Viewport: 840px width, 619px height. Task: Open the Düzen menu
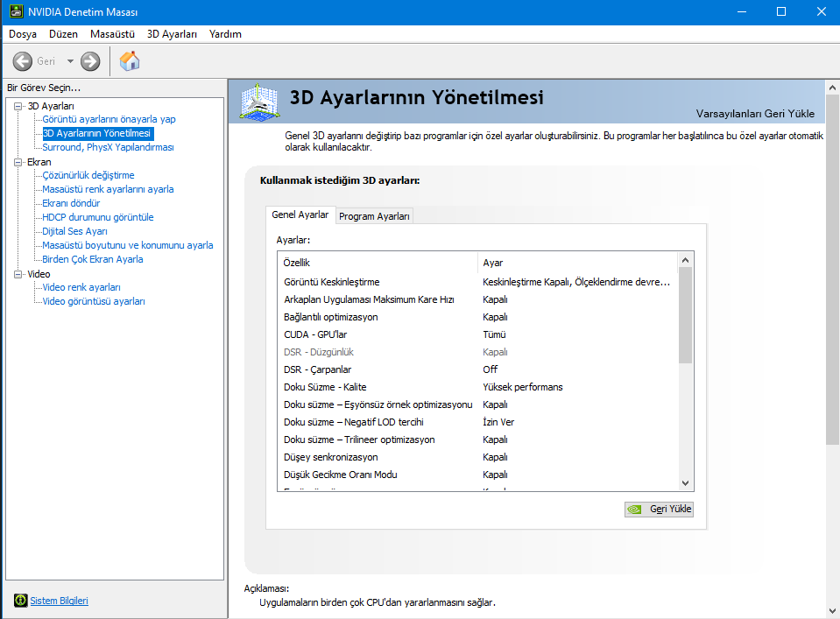[x=63, y=34]
